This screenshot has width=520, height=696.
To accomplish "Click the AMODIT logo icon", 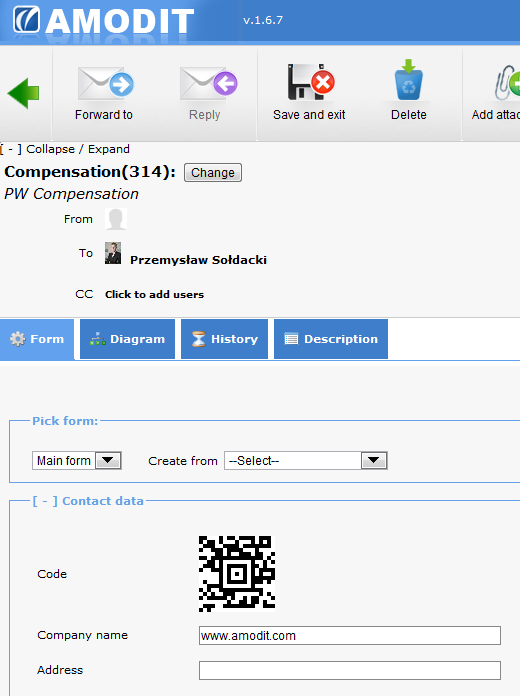I will click(26, 20).
